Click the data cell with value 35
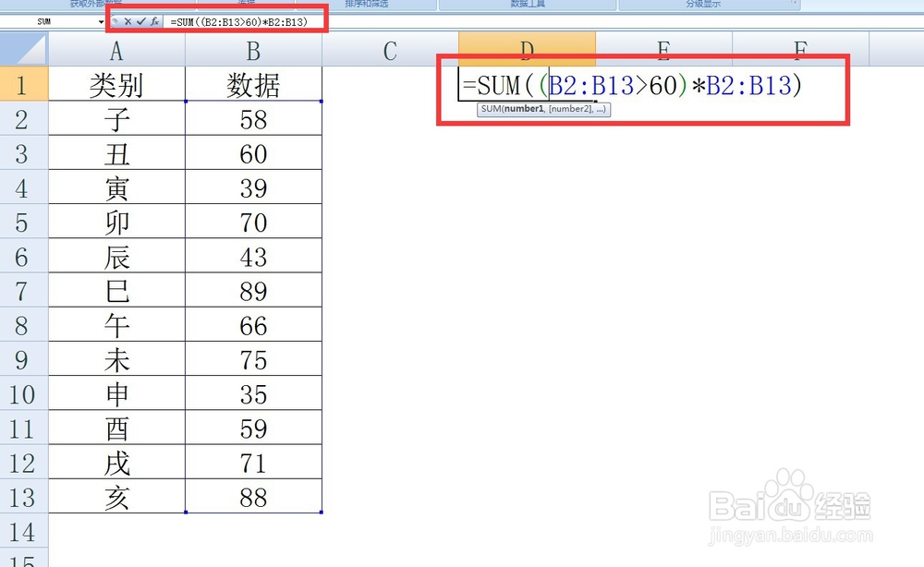This screenshot has width=924, height=567. tap(253, 392)
